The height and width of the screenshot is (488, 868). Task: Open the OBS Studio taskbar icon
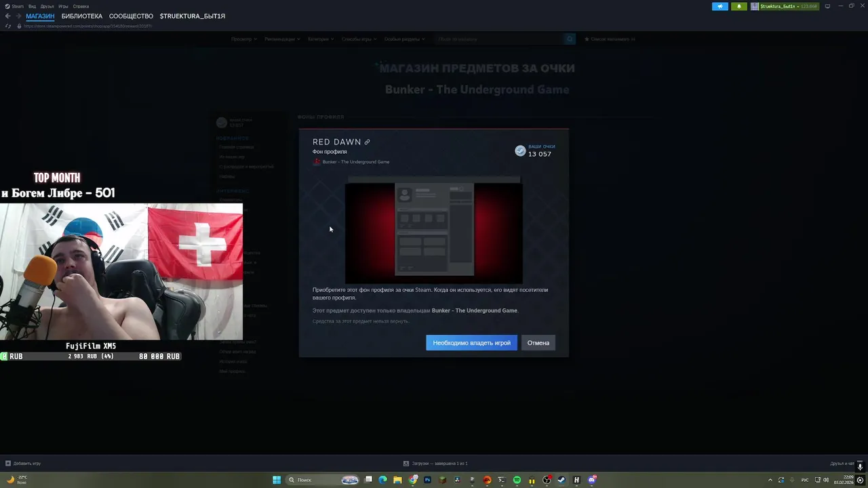[547, 480]
